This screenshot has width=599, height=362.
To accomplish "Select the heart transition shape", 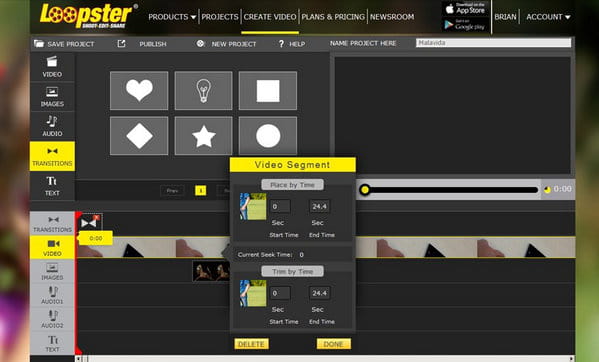I will point(139,90).
